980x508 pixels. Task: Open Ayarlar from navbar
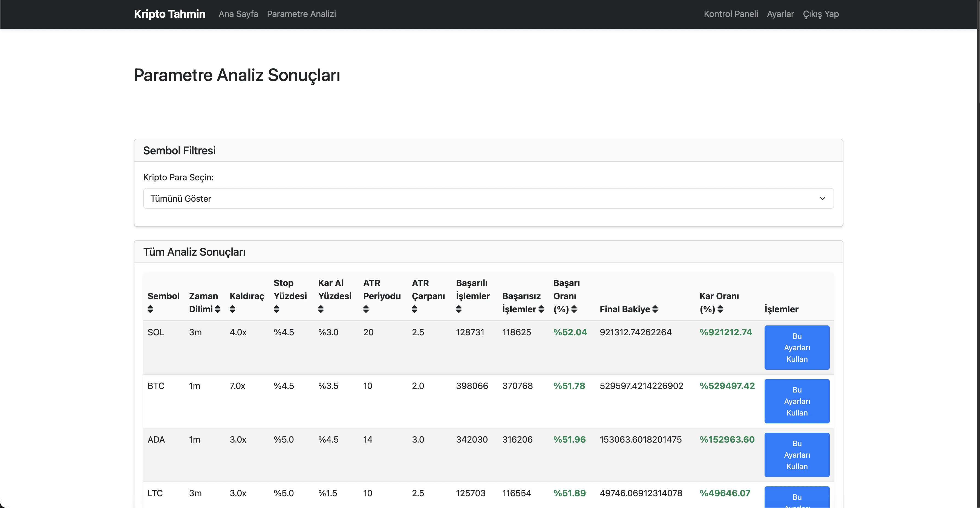point(780,14)
